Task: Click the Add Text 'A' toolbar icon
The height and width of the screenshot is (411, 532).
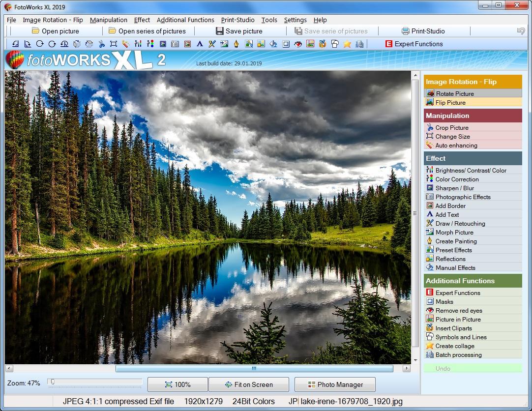Action: point(200,44)
